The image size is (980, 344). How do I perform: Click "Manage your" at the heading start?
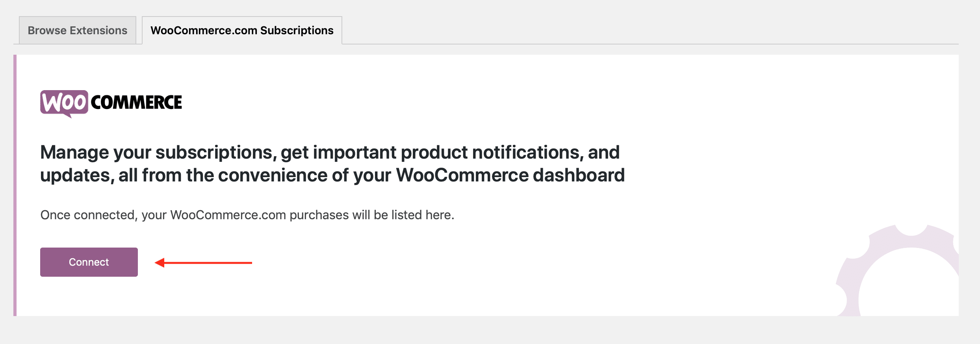pyautogui.click(x=74, y=152)
